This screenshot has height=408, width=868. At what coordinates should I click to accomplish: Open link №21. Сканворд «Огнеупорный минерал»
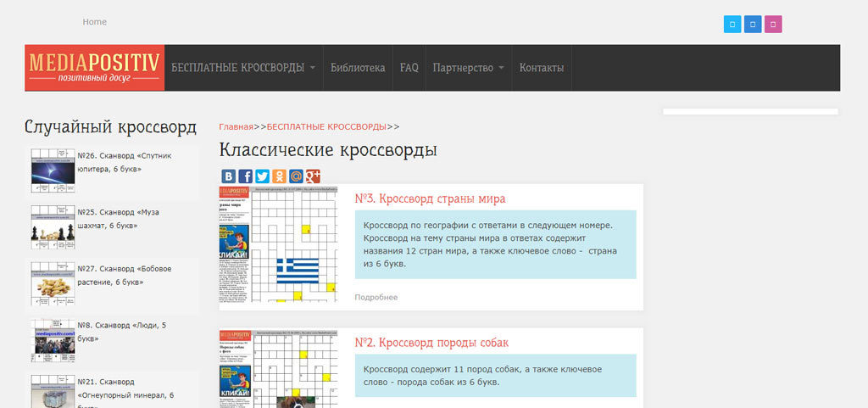[x=125, y=394]
